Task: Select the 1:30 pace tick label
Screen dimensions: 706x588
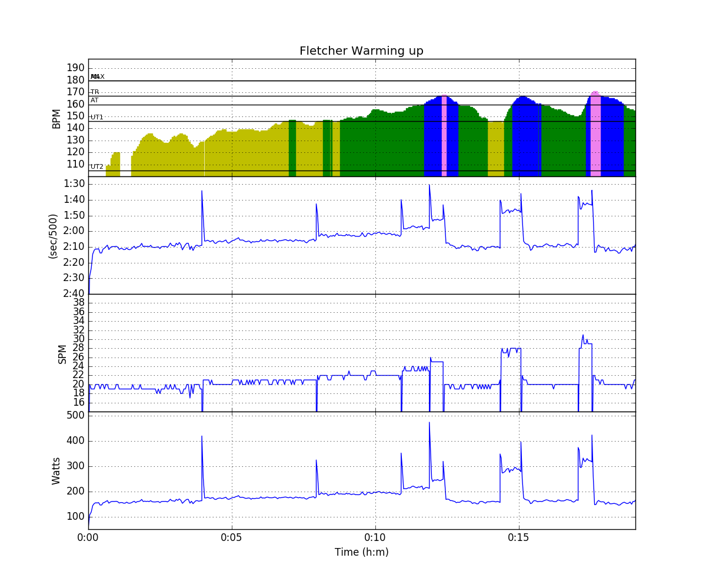Action: [74, 183]
